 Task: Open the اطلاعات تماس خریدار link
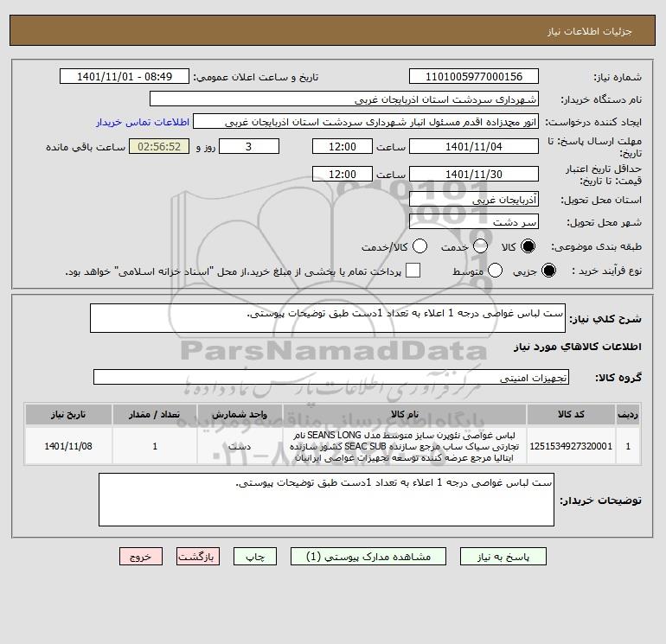[143, 122]
